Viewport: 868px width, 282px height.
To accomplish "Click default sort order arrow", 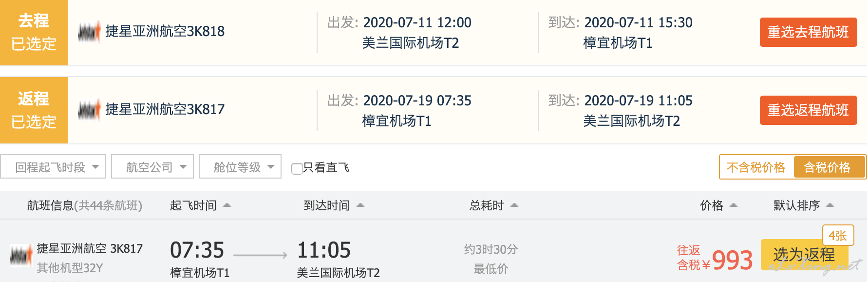I will pyautogui.click(x=830, y=205).
